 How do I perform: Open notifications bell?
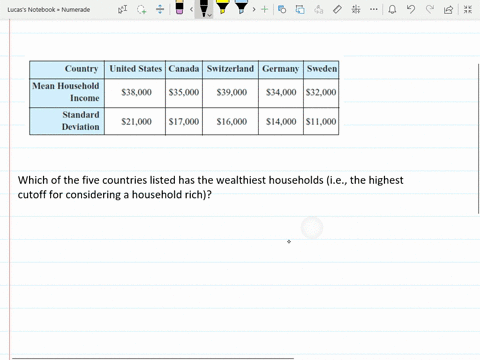pos(392,9)
